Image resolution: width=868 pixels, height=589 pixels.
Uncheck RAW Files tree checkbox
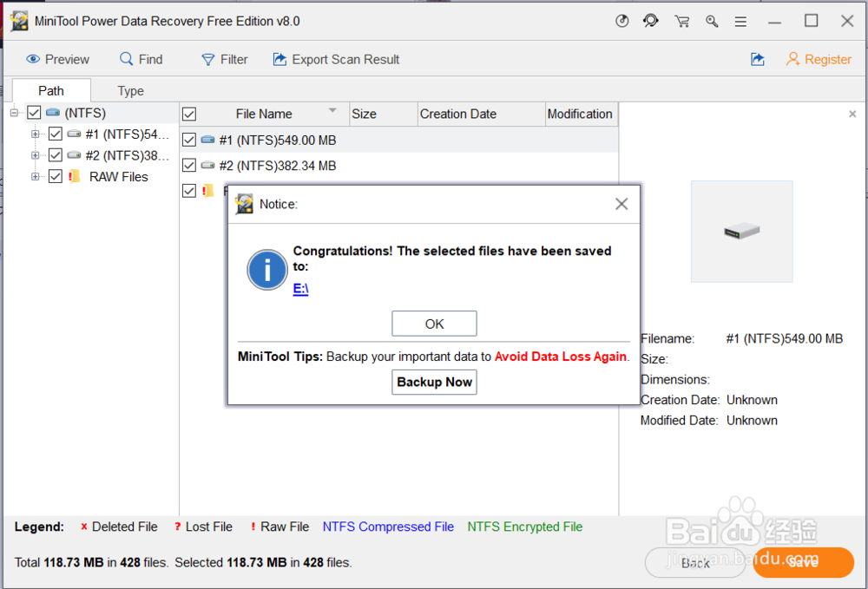pyautogui.click(x=56, y=176)
